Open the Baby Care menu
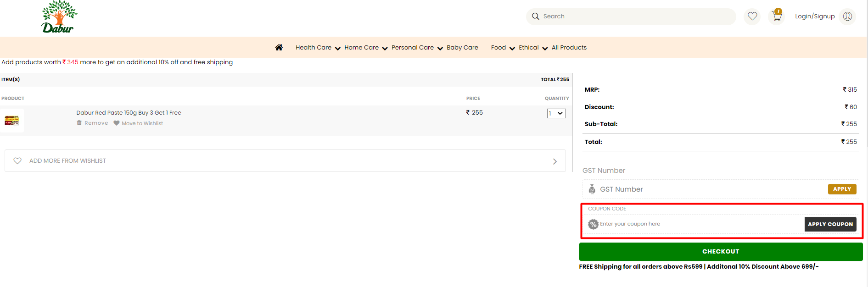 tap(462, 48)
